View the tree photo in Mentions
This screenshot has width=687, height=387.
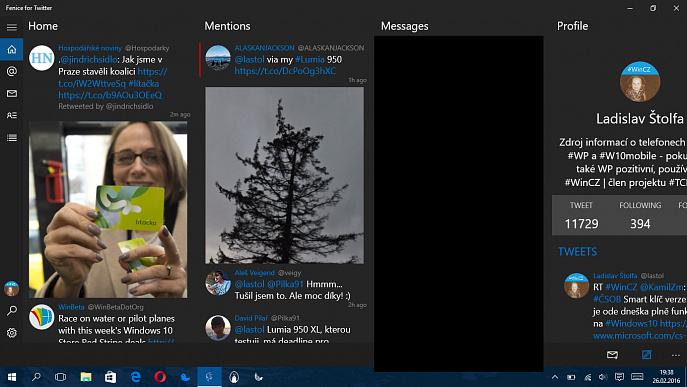[x=284, y=175]
